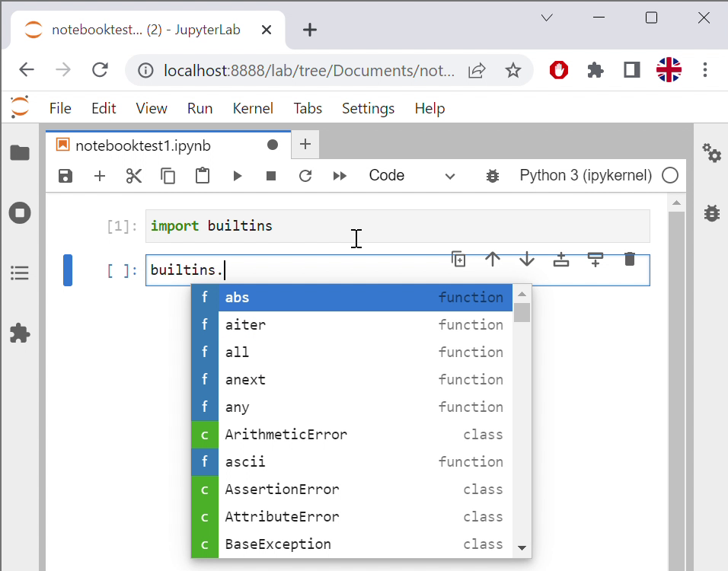Move the cell down with arrow icon
728x571 pixels.
tap(527, 259)
